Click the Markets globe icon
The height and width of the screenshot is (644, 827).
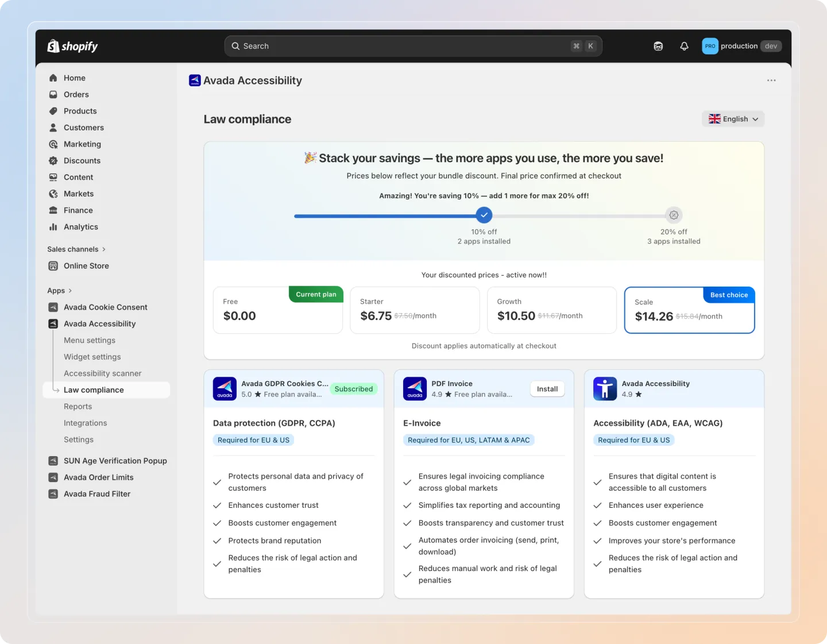[x=53, y=194]
